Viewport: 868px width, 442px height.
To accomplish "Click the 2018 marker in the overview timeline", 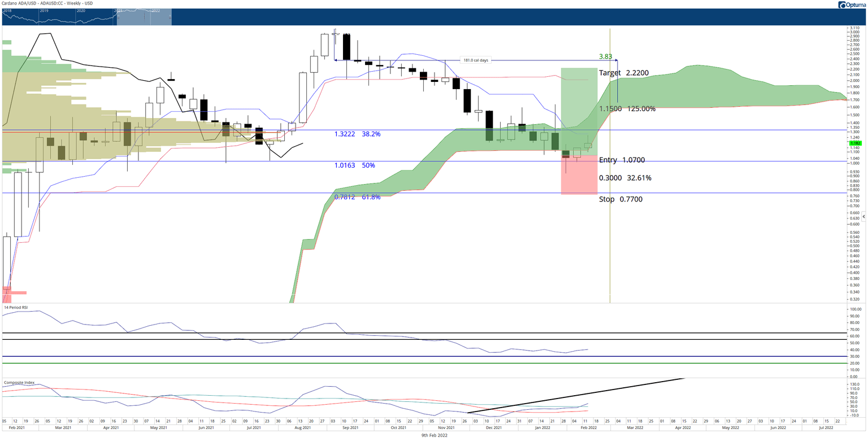I will tap(7, 11).
